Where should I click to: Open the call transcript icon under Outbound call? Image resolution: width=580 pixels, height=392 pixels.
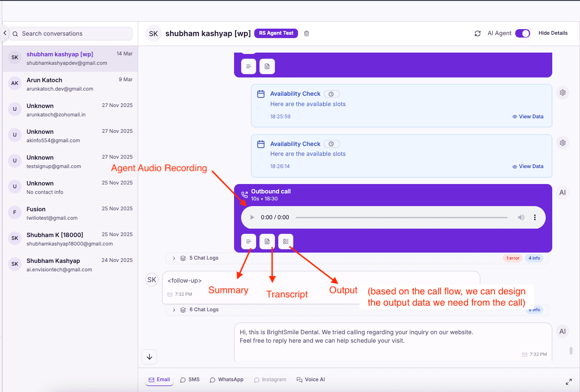click(267, 241)
